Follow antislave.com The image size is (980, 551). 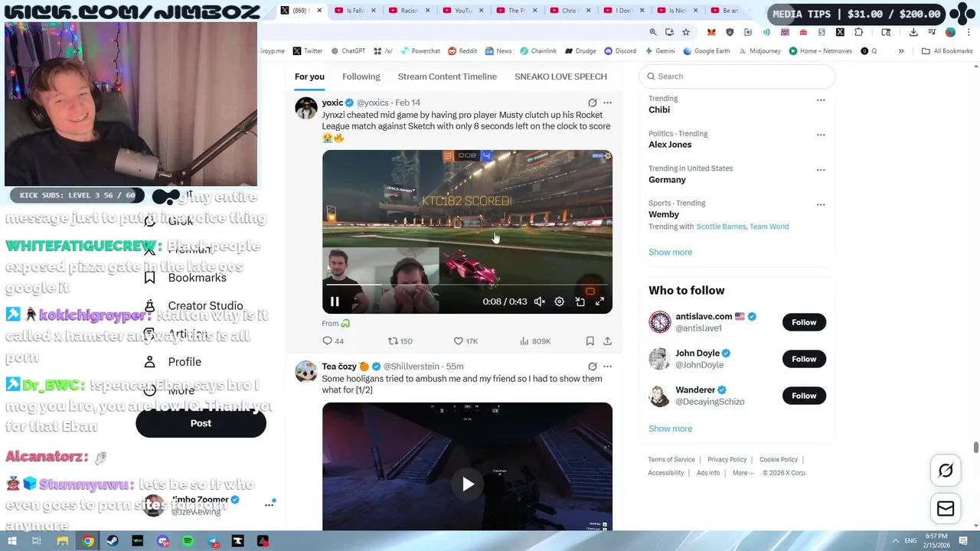coord(804,322)
